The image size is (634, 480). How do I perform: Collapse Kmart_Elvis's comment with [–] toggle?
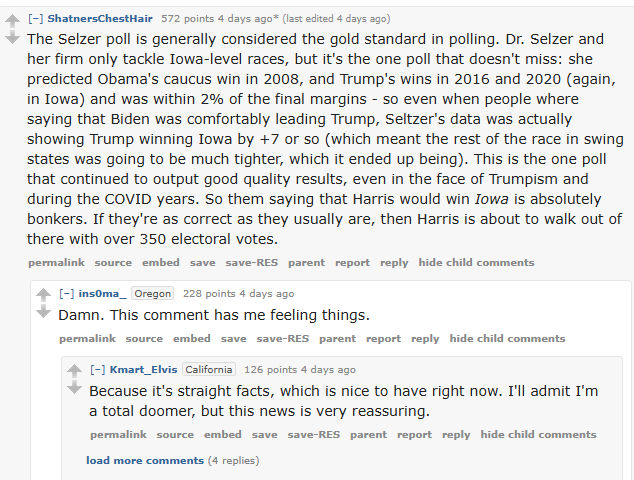click(97, 369)
